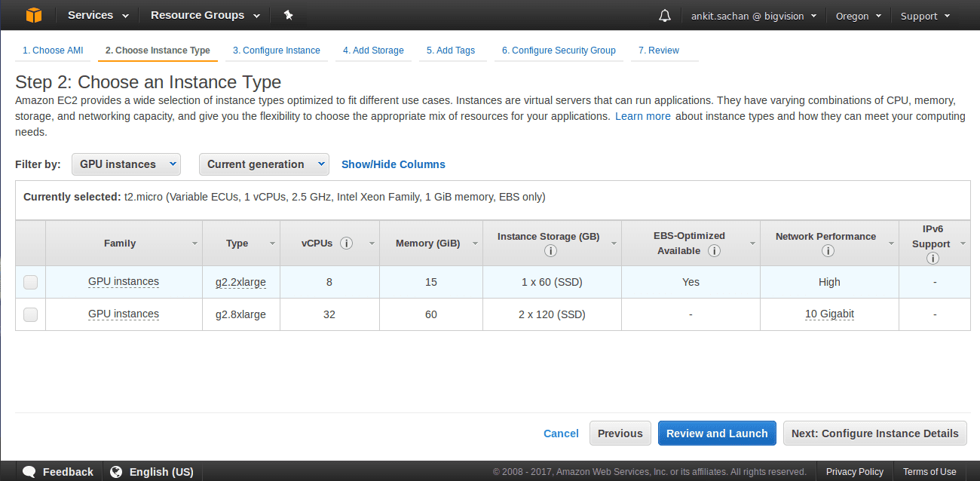Click the g2.8xlarge type cell
Viewport: 980px width, 481px height.
pos(240,314)
